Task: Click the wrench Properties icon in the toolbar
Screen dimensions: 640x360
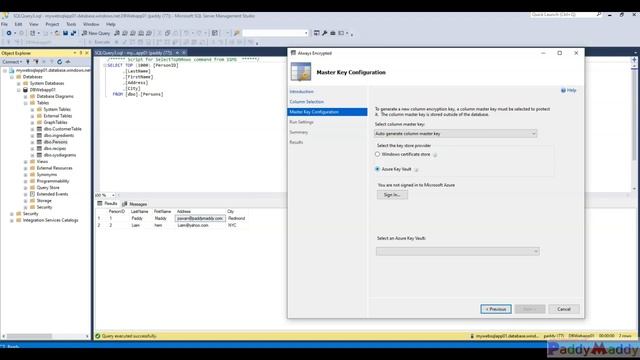Action: [324, 33]
